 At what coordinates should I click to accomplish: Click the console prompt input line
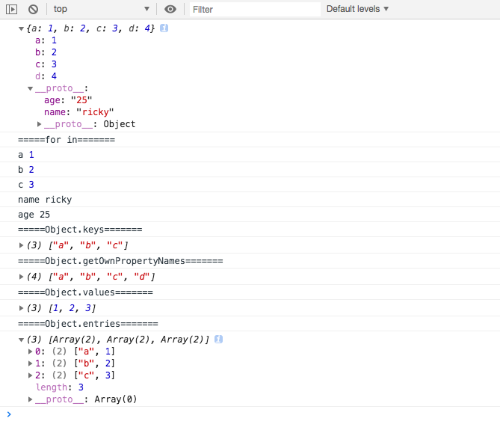[x=255, y=414]
